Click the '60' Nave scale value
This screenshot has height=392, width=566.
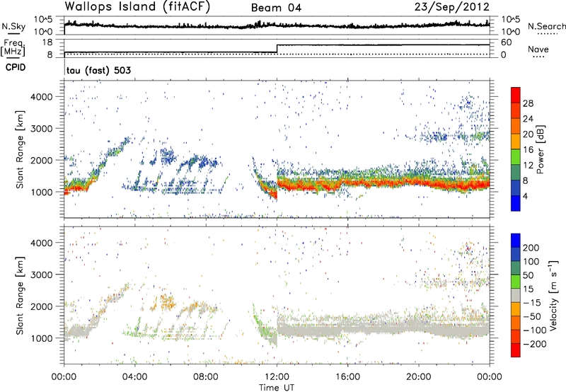(506, 42)
